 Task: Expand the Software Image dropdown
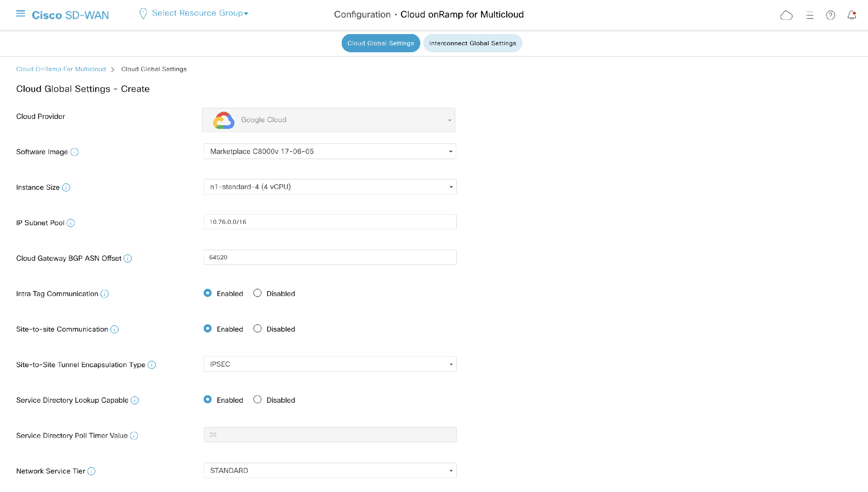(x=329, y=151)
